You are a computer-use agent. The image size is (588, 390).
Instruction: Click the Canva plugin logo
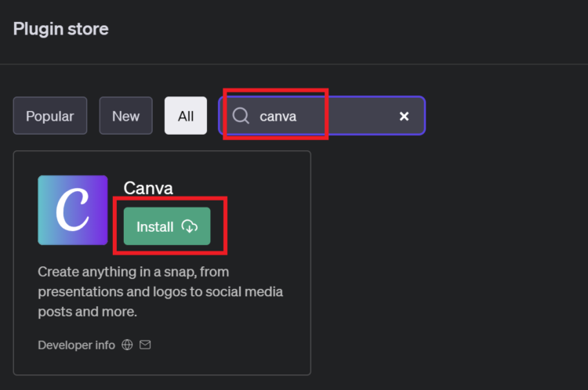[73, 210]
